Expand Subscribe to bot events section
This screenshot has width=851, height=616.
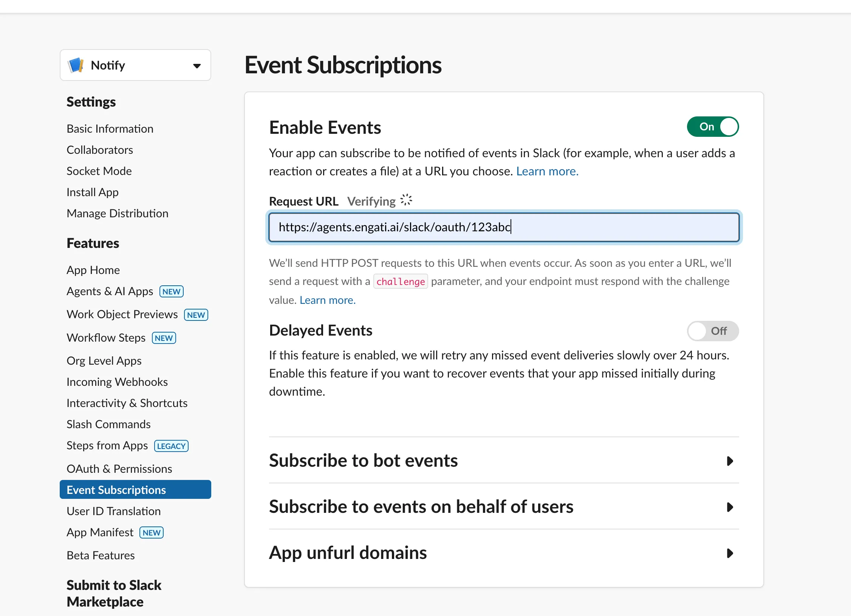click(504, 461)
